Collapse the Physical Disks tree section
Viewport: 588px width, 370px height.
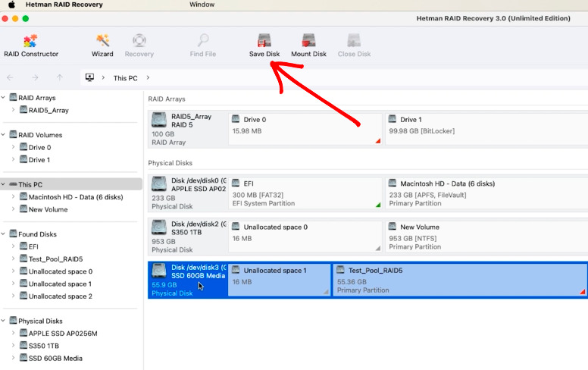click(3, 321)
